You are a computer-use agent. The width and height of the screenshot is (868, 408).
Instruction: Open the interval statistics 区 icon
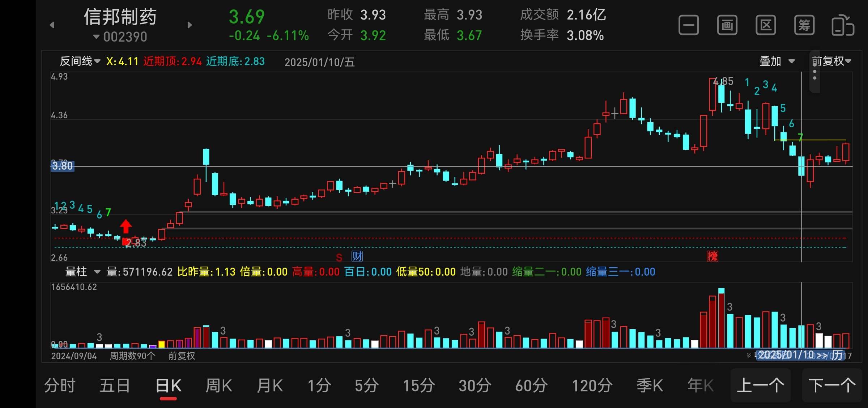click(766, 25)
